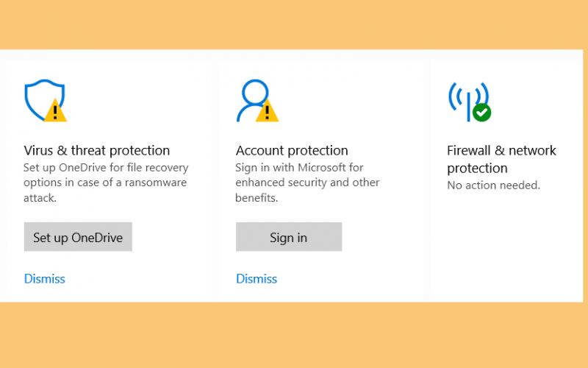Click the green checkmark badge on Firewall icon
Image resolution: width=588 pixels, height=368 pixels.
(482, 113)
